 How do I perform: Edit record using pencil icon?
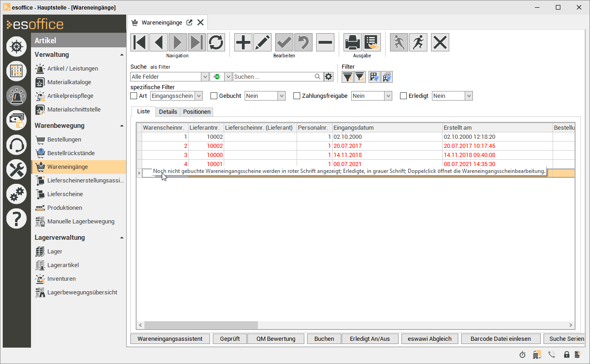click(262, 42)
